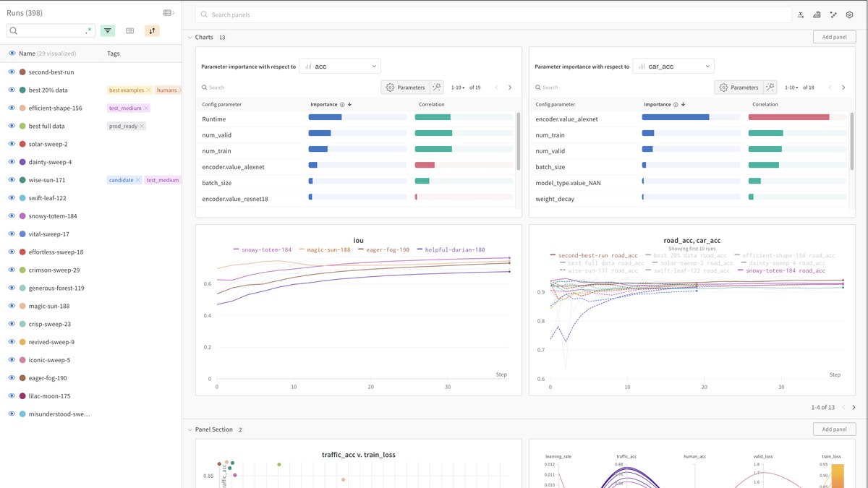Change color dot of best full data run
The height and width of the screenshot is (488, 868).
click(x=23, y=127)
